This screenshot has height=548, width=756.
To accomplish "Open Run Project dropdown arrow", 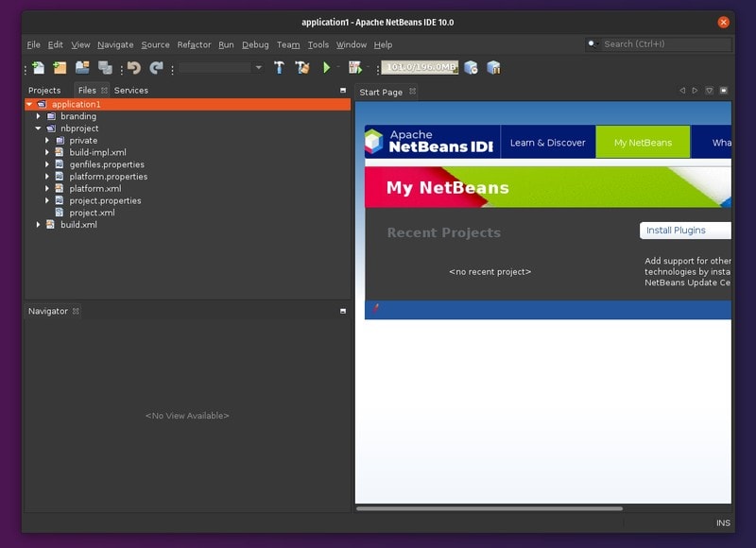I will [338, 66].
